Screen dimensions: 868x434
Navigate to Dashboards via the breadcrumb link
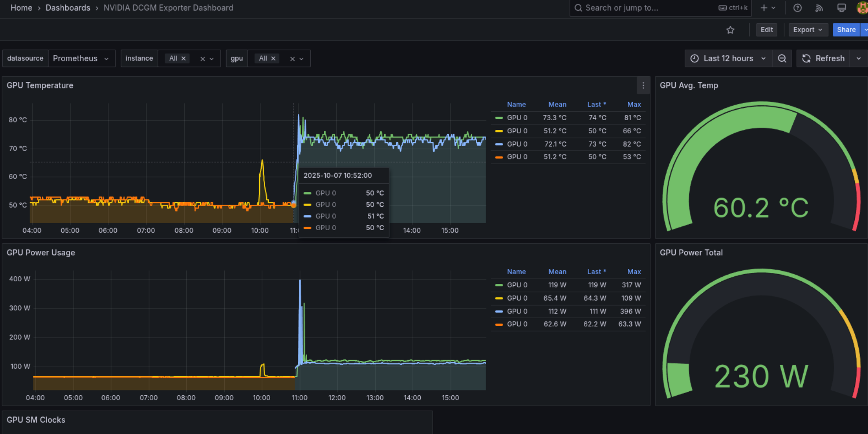point(68,7)
